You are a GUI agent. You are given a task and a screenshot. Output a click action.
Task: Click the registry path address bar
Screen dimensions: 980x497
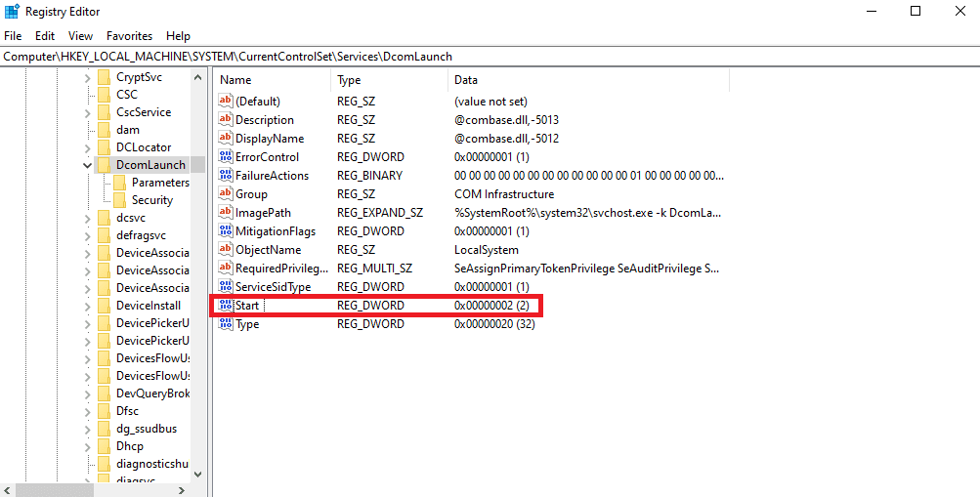(x=490, y=57)
